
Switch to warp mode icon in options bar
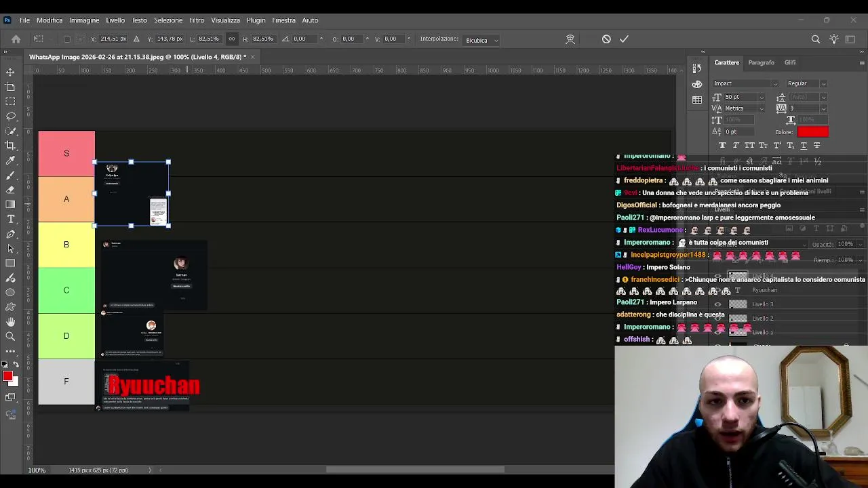click(x=570, y=39)
